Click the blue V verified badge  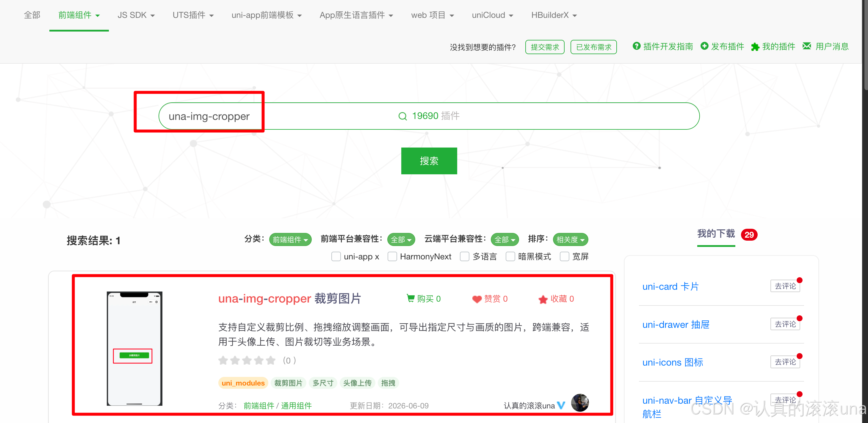point(561,405)
